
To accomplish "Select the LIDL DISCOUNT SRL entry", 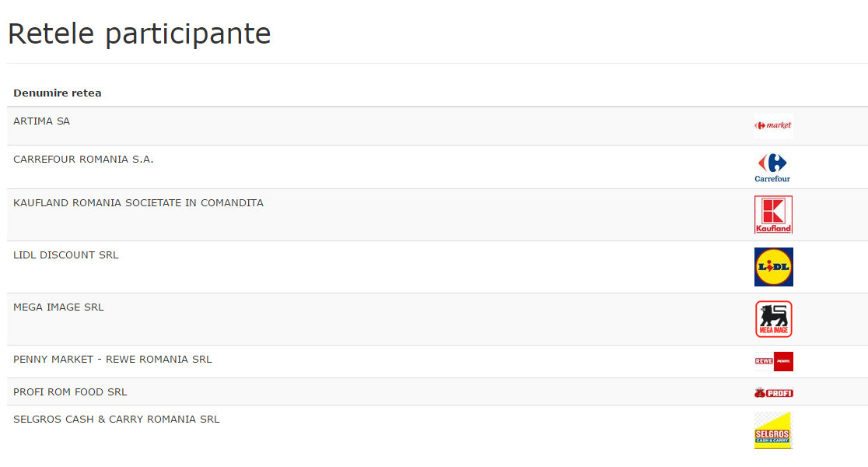I will [66, 255].
